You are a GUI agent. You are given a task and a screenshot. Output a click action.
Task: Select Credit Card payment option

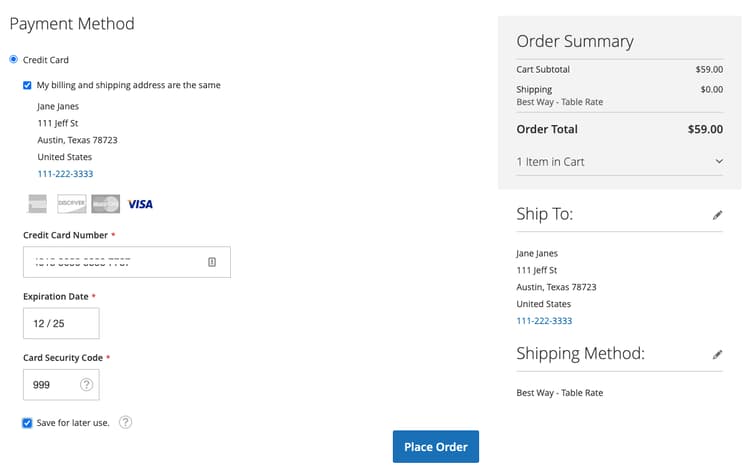coord(14,60)
